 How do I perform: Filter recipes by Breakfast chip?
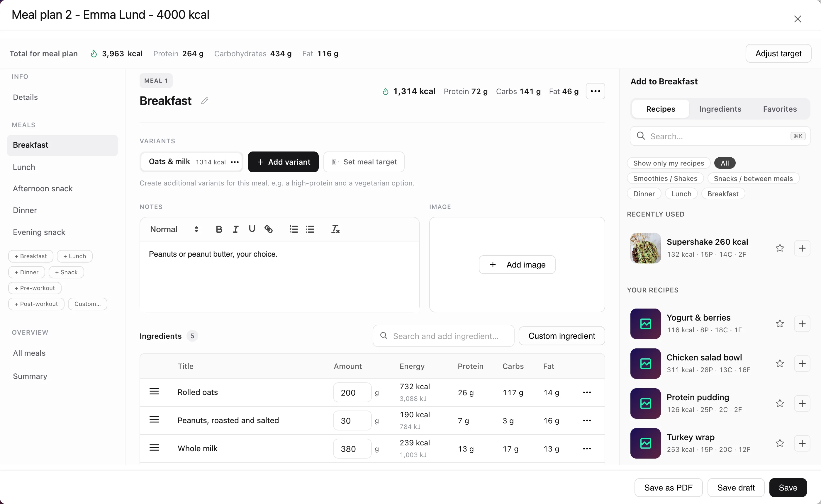click(723, 194)
